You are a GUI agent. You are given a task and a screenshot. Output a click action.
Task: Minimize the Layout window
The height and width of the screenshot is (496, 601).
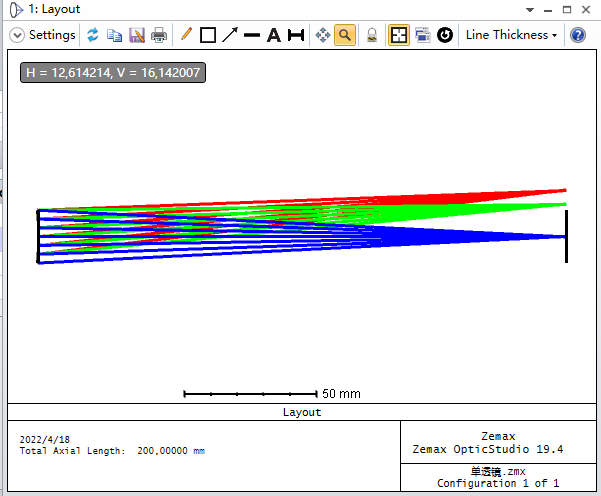[x=548, y=11]
